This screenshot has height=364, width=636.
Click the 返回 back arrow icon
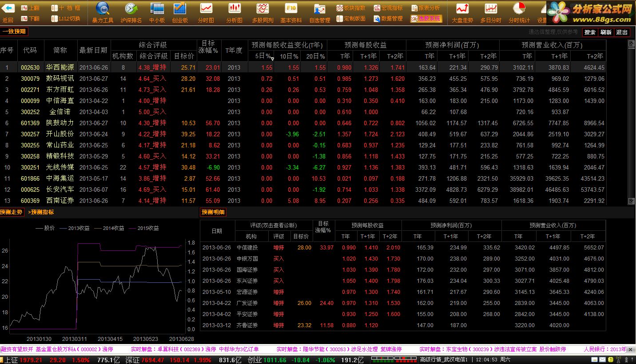tap(8, 8)
